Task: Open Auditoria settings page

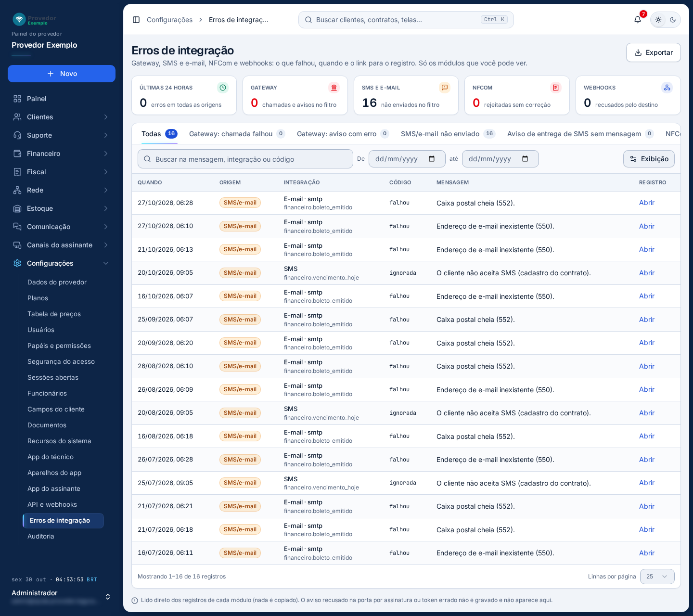Action: click(x=41, y=536)
